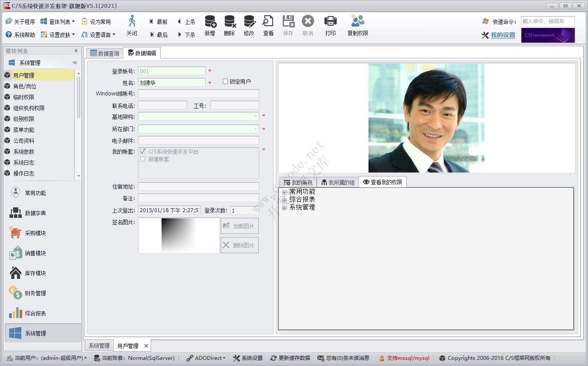588x366 pixels.
Task: Click the 加载图片 button
Action: tap(240, 226)
